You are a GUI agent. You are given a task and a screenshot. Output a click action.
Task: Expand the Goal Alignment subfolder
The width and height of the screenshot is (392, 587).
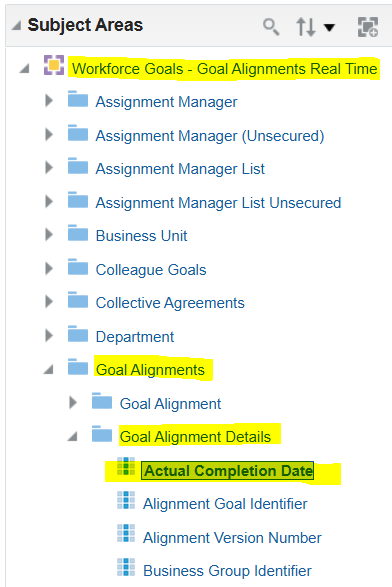tap(73, 402)
